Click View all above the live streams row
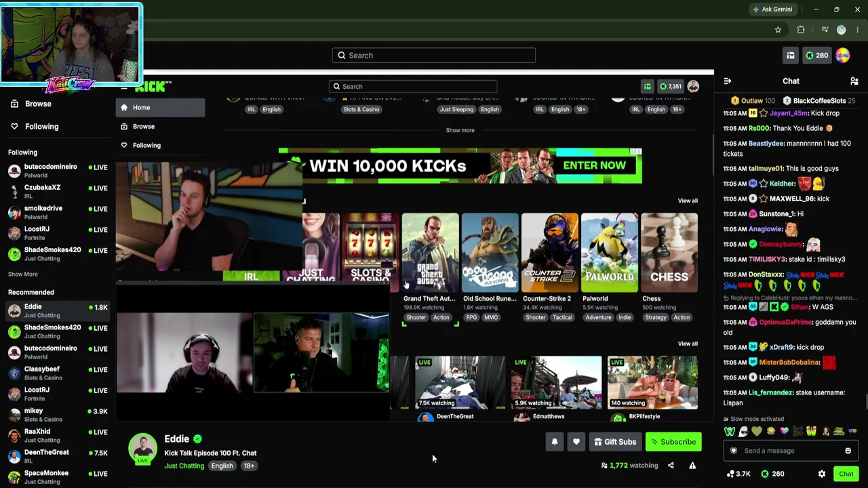The width and height of the screenshot is (868, 488). [688, 344]
